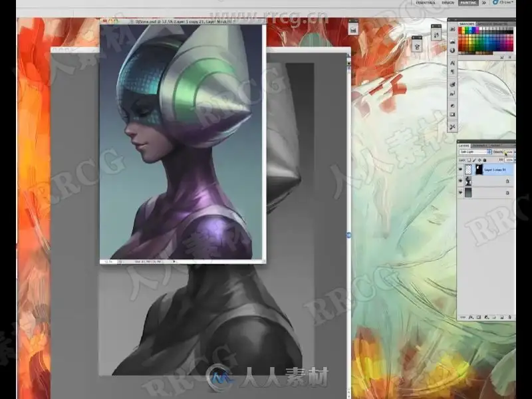This screenshot has height=399, width=532.
Task: Click the grayscale document's vertical scrollbar
Action: click(x=348, y=225)
